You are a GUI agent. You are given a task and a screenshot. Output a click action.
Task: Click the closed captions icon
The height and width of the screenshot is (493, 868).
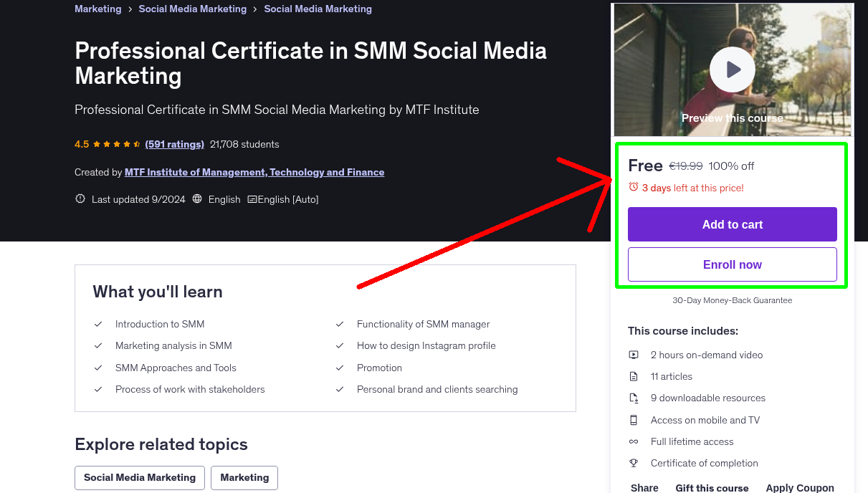click(x=252, y=199)
